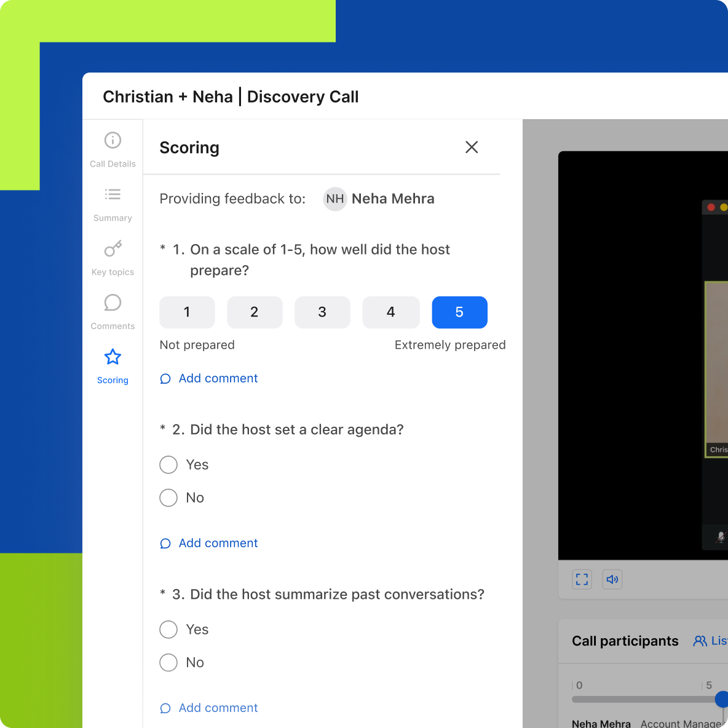
Task: Add comment on agenda question
Action: click(x=209, y=543)
